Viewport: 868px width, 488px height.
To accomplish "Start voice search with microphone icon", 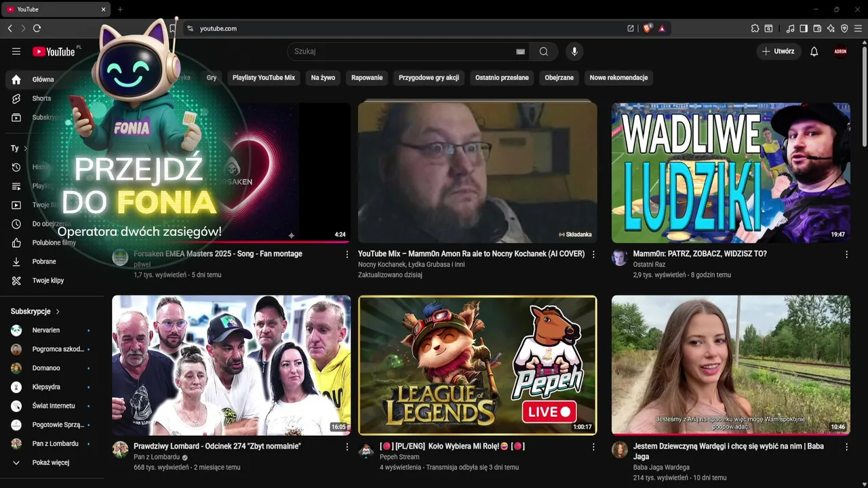I will coord(574,52).
